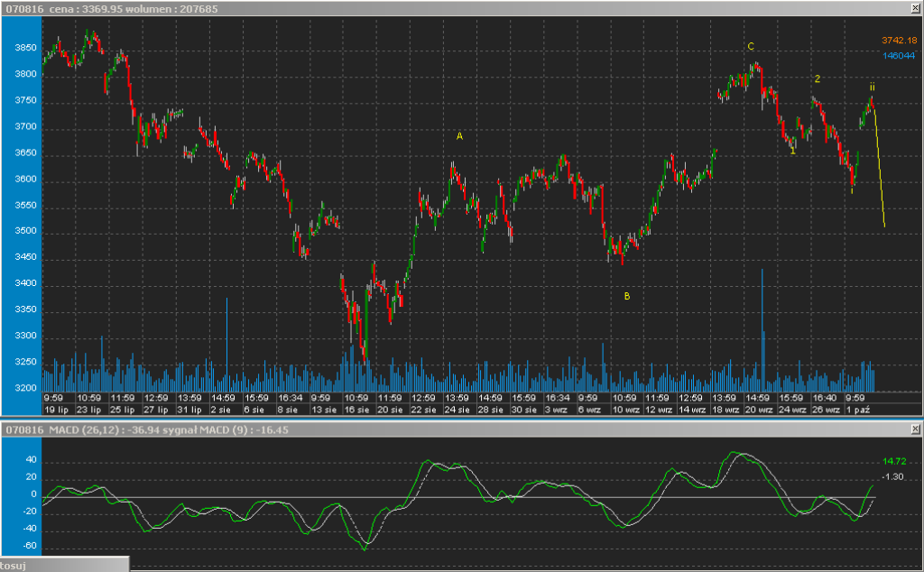This screenshot has height=572, width=924.
Task: Click the wave label C at the peak
Action: click(750, 46)
